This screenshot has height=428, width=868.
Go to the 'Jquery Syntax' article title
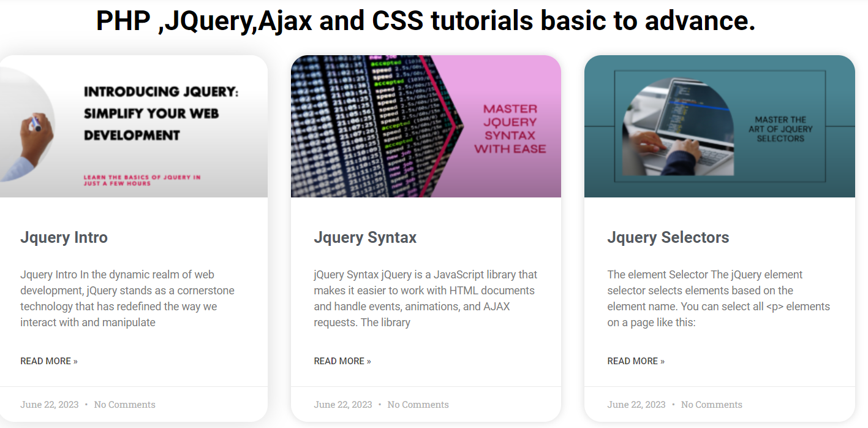365,237
